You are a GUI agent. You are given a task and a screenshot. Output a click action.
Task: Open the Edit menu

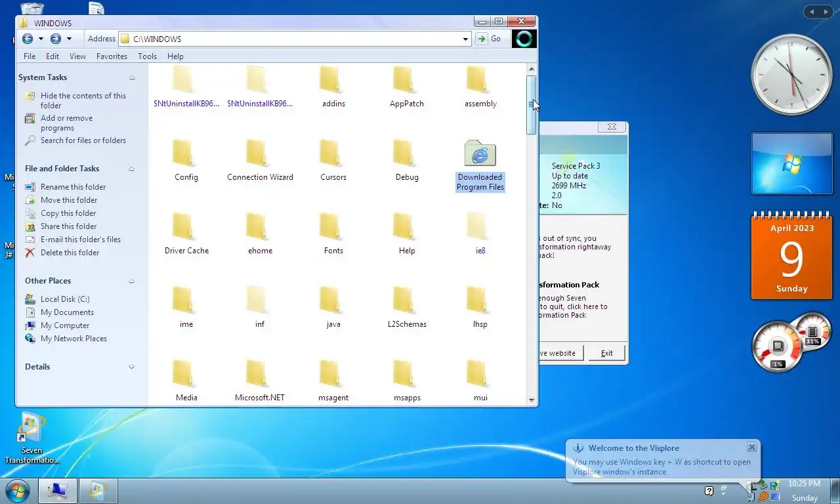click(52, 56)
